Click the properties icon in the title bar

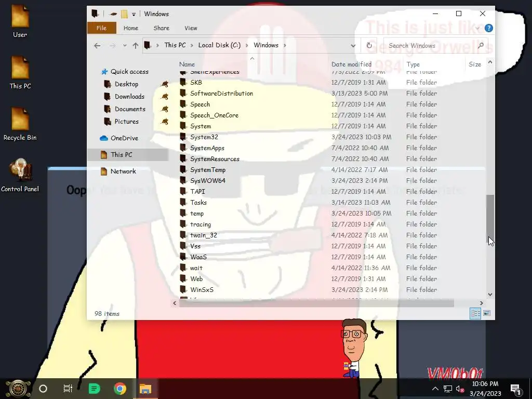(113, 14)
